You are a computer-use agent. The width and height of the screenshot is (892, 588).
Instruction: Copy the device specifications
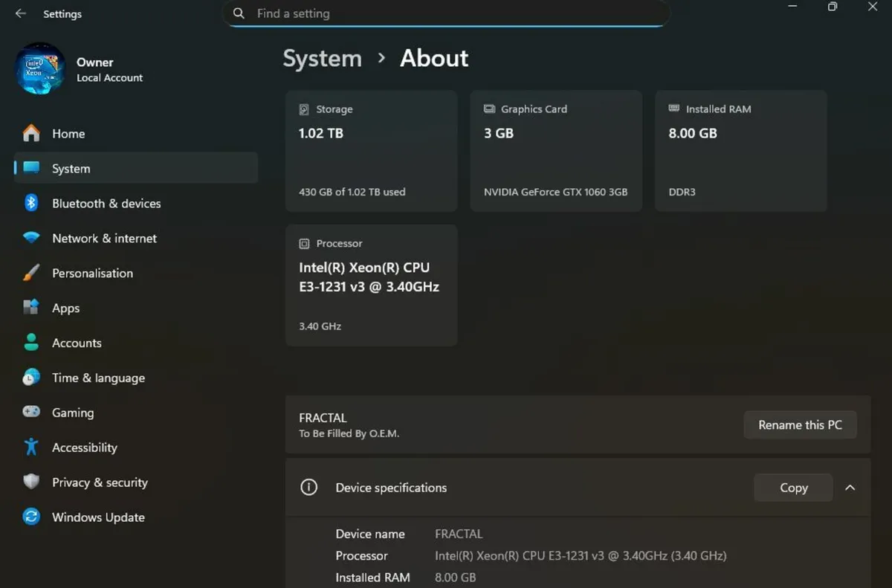[793, 488]
